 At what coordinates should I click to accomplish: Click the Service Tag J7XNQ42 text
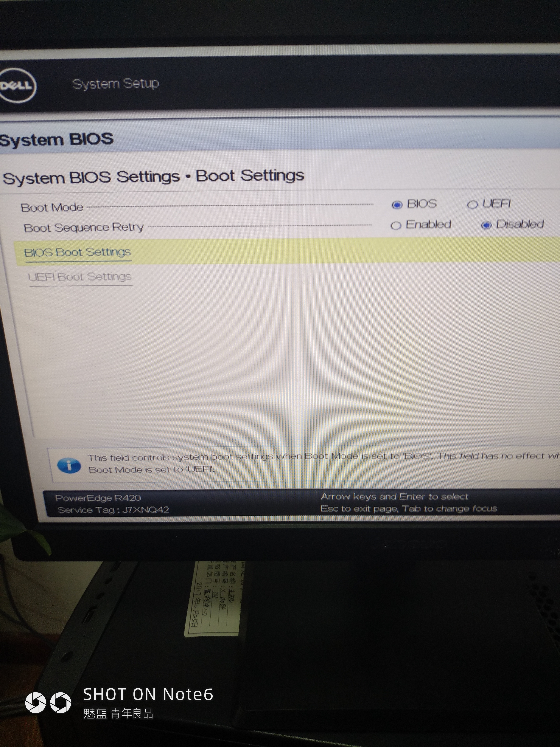113,510
